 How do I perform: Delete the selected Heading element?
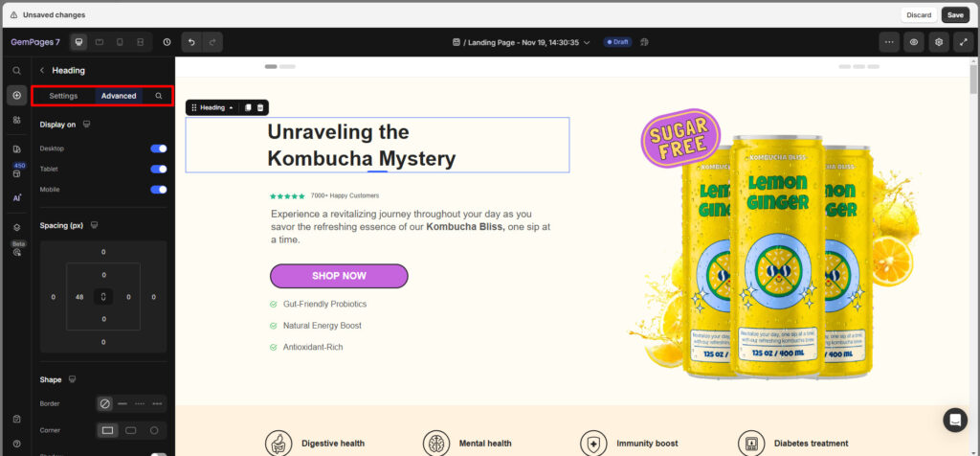pyautogui.click(x=260, y=108)
